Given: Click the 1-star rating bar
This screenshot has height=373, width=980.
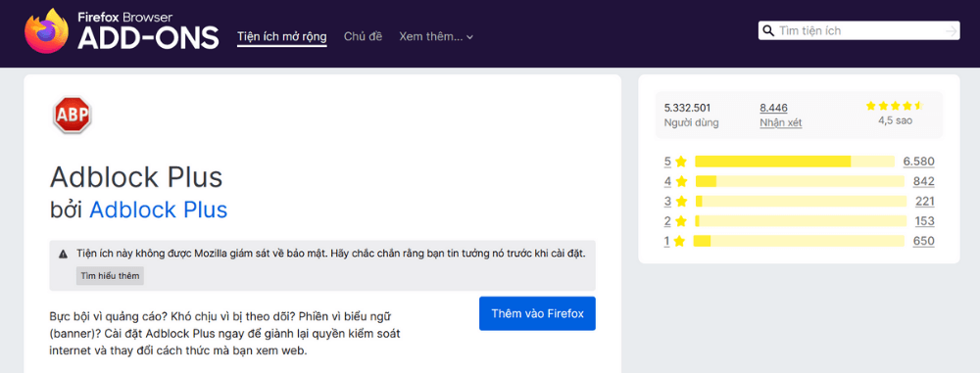Looking at the screenshot, I should [x=800, y=241].
